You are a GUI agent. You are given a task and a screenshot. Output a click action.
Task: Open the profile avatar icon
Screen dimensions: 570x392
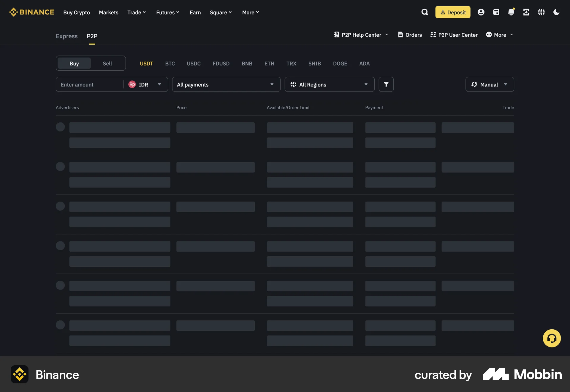pos(481,12)
